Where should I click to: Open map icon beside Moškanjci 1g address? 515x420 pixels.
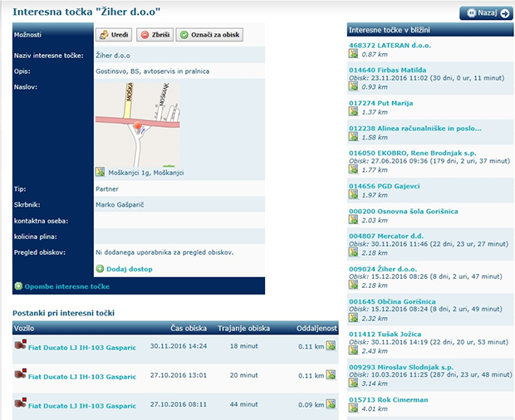coord(101,172)
